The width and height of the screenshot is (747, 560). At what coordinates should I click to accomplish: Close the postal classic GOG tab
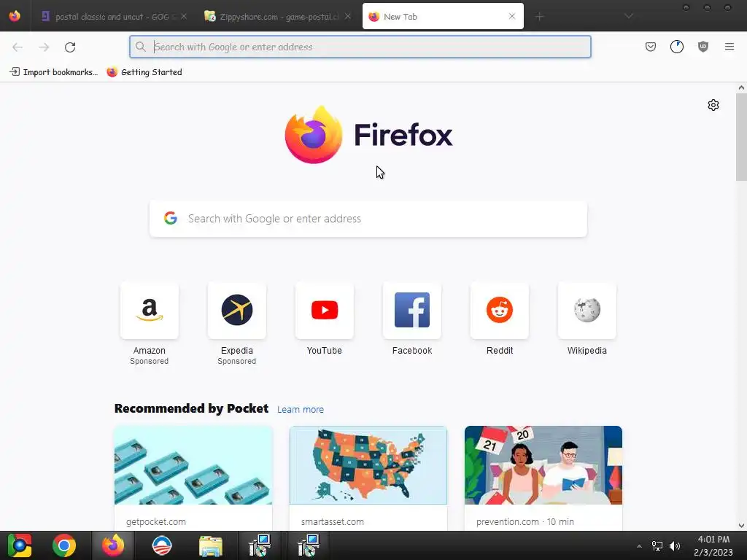click(184, 16)
